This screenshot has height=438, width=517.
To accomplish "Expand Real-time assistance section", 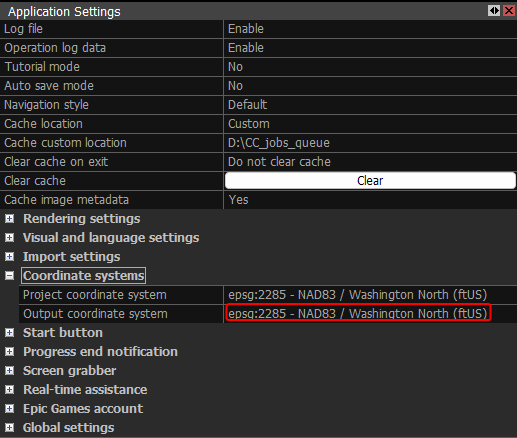I will [x=9, y=390].
